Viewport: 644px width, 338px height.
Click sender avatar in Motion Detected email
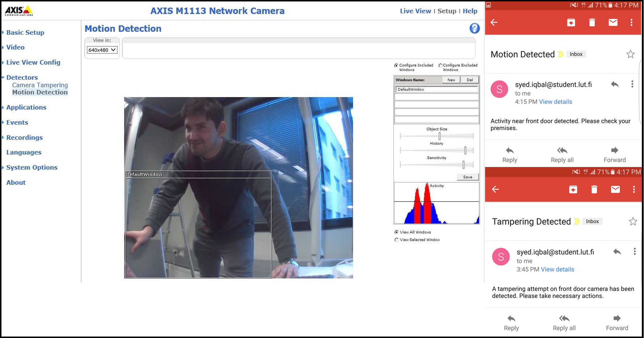click(x=499, y=89)
